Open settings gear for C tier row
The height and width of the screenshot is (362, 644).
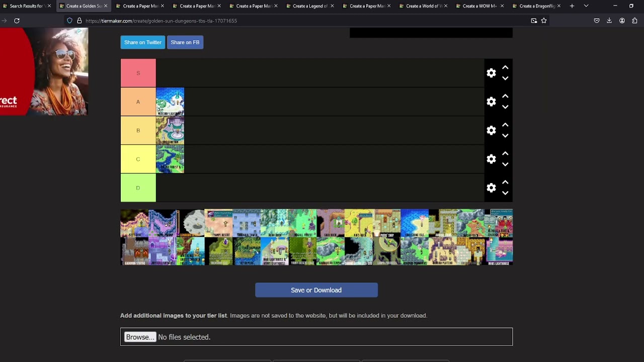pos(491,159)
